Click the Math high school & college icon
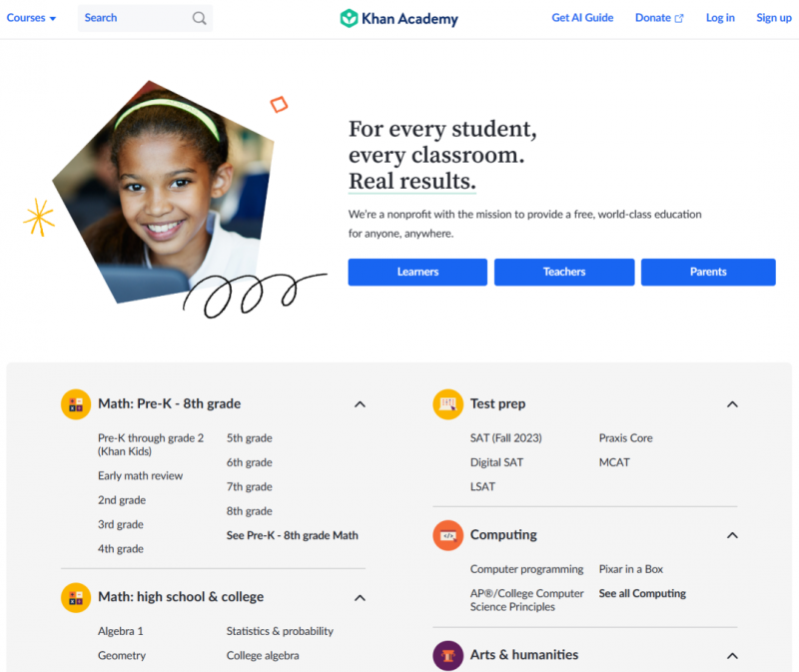This screenshot has height=672, width=799. [x=76, y=598]
